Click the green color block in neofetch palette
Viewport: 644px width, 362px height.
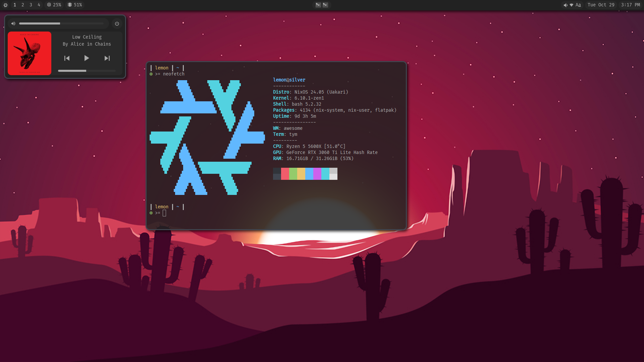click(293, 174)
